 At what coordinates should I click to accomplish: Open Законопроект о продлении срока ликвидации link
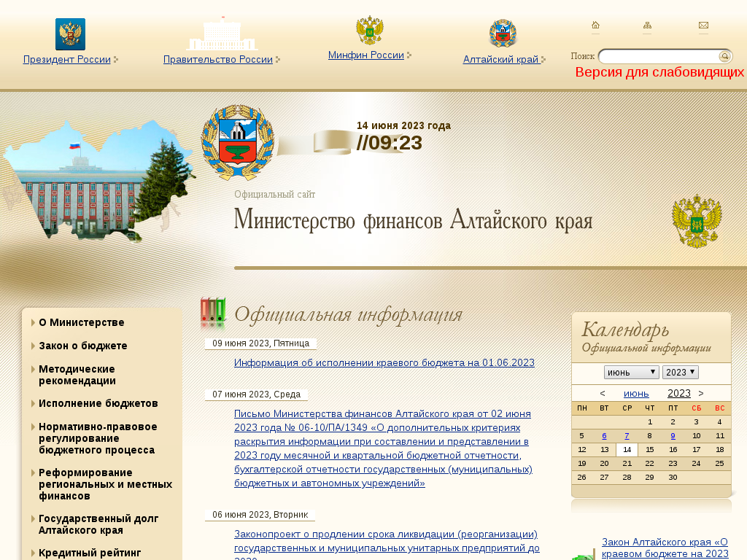[x=387, y=545]
